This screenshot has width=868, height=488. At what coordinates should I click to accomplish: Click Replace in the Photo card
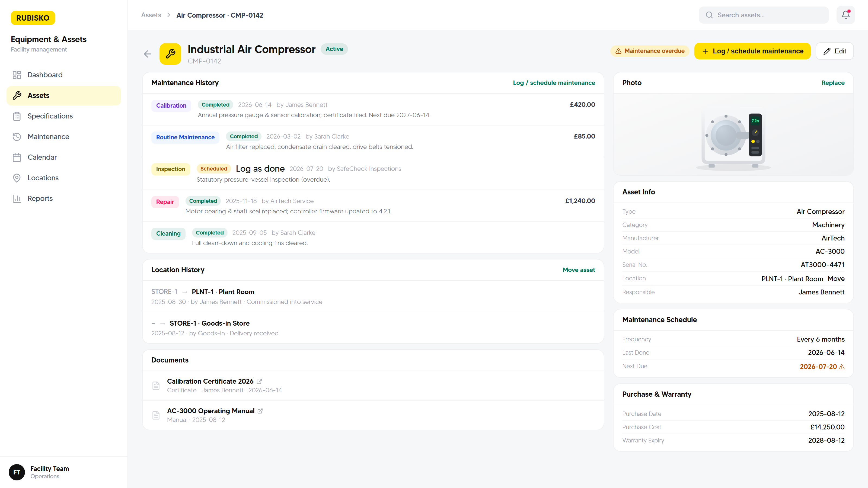click(x=833, y=83)
